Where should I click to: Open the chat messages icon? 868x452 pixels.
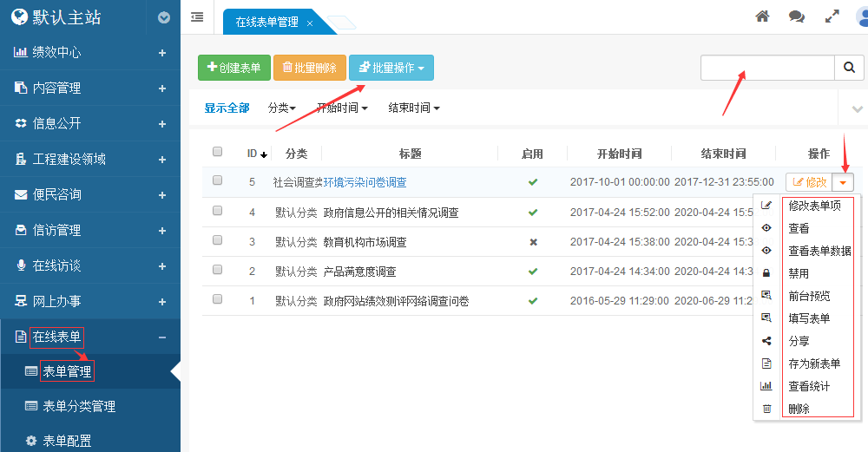coord(796,16)
